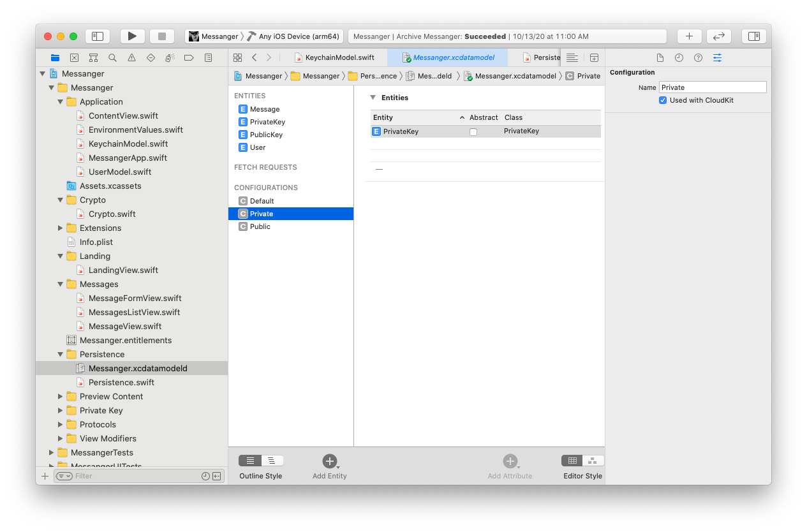Show the Report navigator
The image size is (807, 532).
click(x=208, y=57)
